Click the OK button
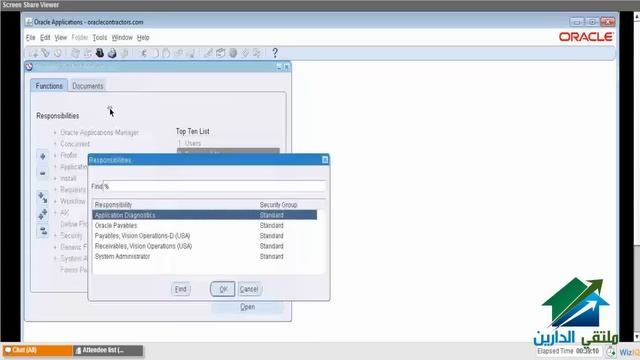This screenshot has height=360, width=640. 223,289
